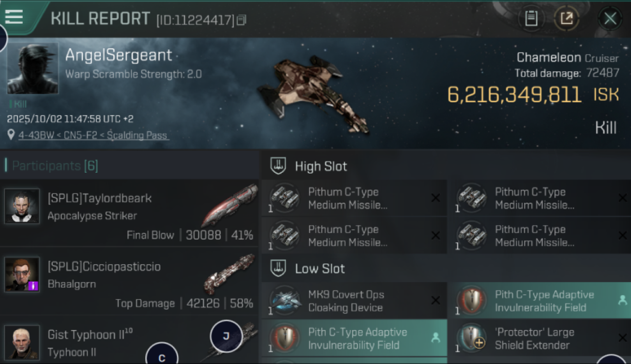Share the kill report externally
This screenshot has width=631, height=364.
point(566,19)
